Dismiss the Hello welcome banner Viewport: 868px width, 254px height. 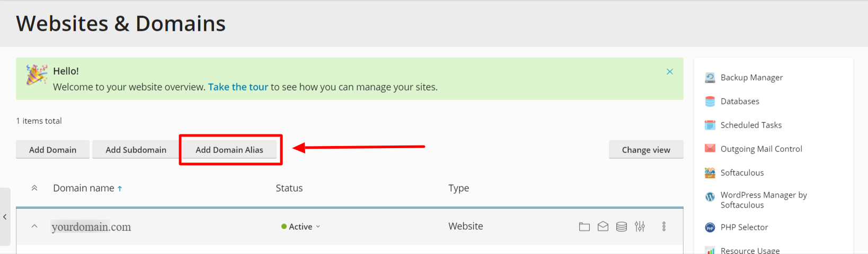pos(670,71)
